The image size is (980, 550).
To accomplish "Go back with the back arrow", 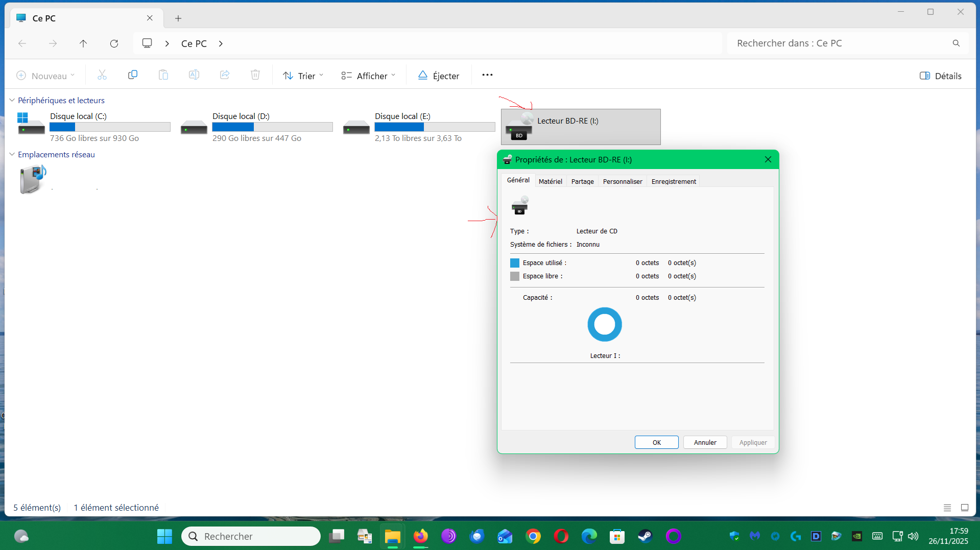I will click(22, 43).
